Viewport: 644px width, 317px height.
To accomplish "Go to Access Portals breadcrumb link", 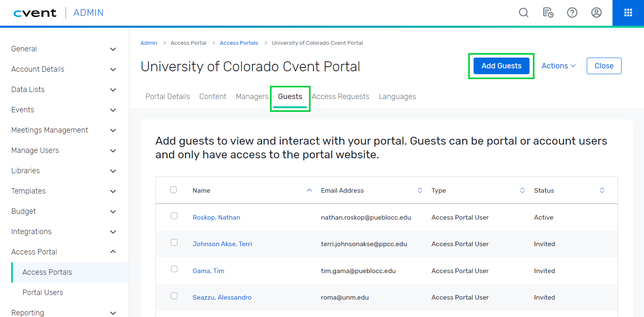I will pyautogui.click(x=239, y=43).
